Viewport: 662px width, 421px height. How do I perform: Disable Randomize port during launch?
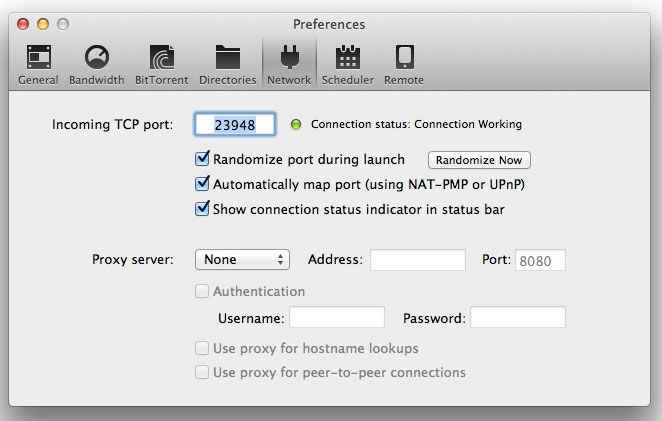202,159
